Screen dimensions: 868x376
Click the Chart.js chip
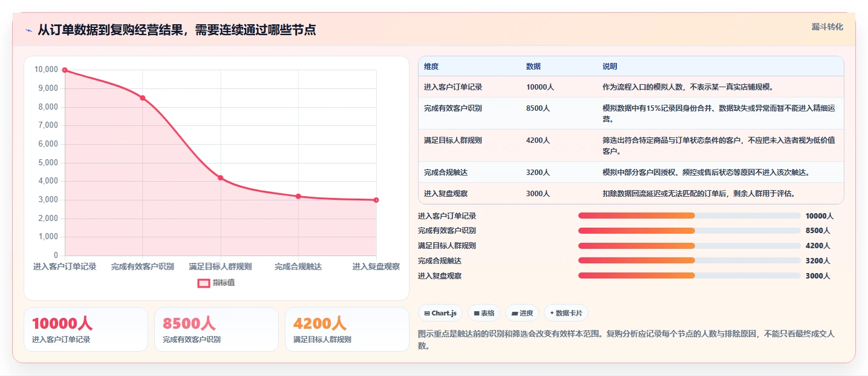click(441, 313)
